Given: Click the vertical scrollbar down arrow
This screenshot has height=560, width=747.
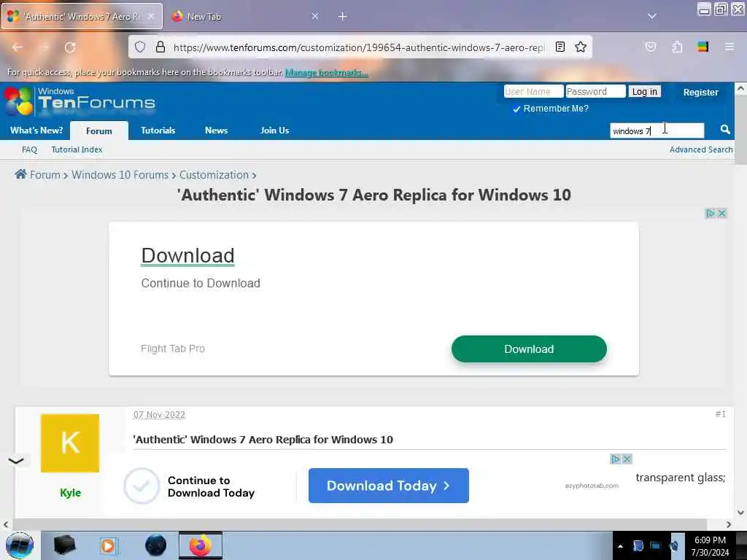Looking at the screenshot, I should pos(740,513).
